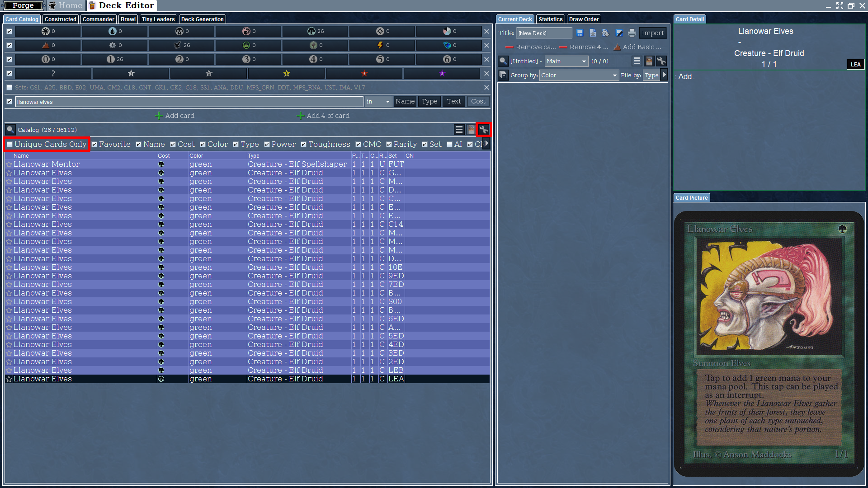Click Add card button
The height and width of the screenshot is (488, 868).
175,116
